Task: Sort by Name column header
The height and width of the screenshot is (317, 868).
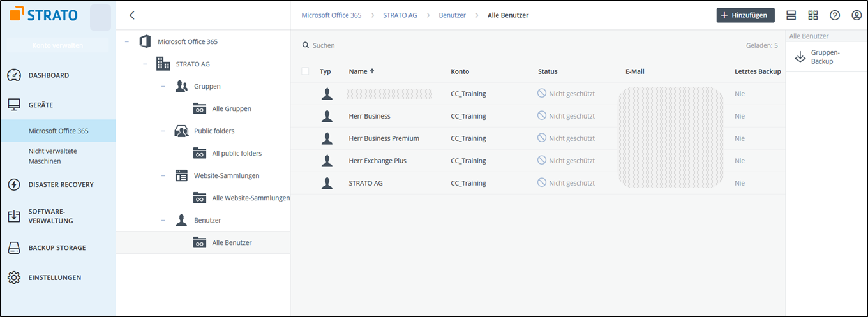Action: 361,71
